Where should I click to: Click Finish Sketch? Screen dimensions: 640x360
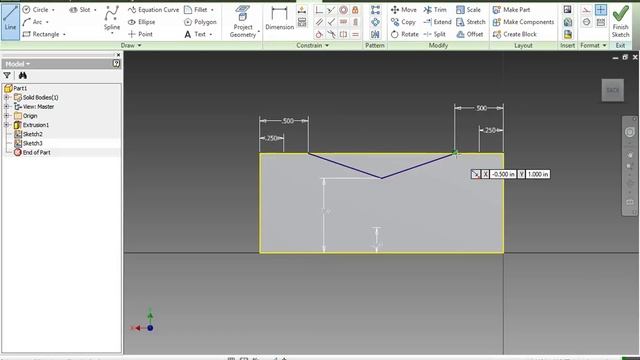click(x=620, y=21)
